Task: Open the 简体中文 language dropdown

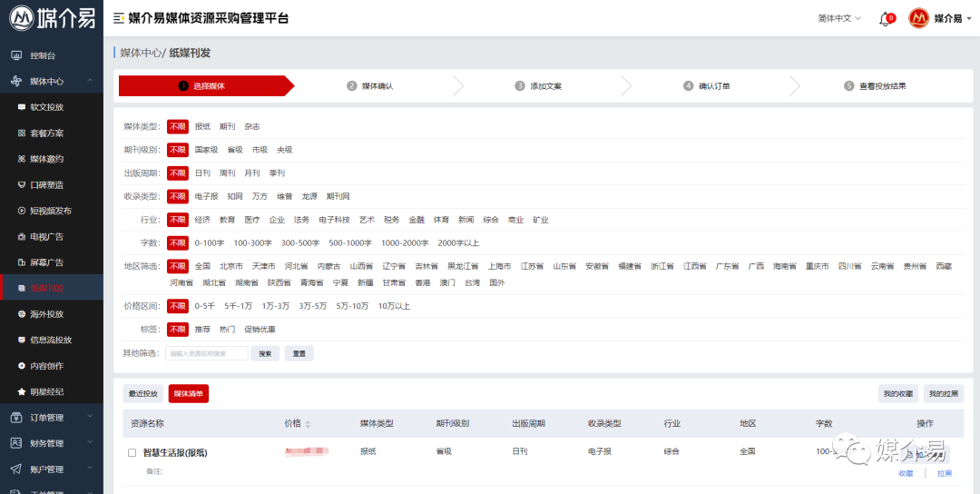Action: pos(839,18)
